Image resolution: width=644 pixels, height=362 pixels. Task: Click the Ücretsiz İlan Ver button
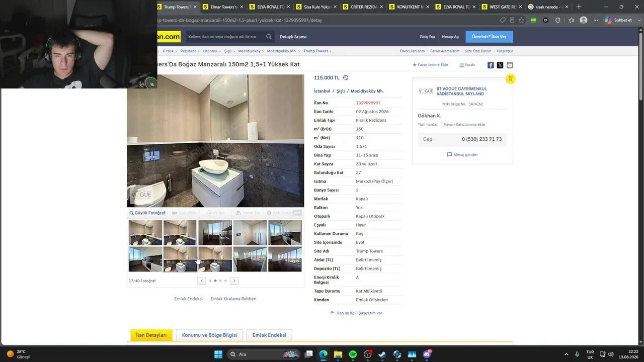(x=489, y=37)
